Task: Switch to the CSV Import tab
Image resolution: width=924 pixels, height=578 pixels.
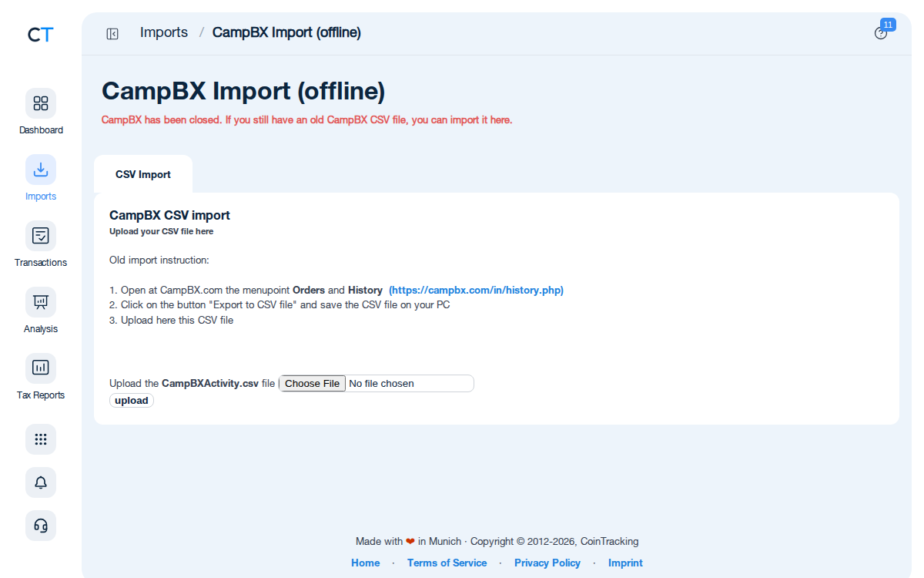Action: pyautogui.click(x=143, y=174)
